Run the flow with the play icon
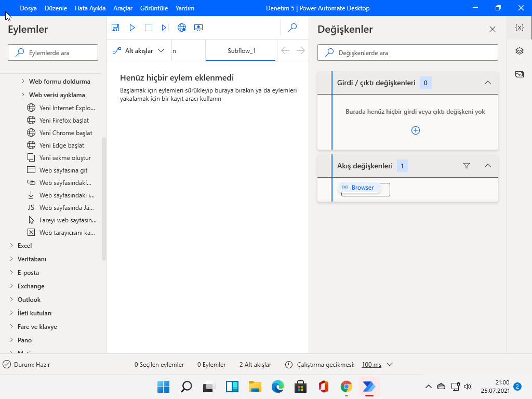The width and height of the screenshot is (532, 399). (x=132, y=28)
